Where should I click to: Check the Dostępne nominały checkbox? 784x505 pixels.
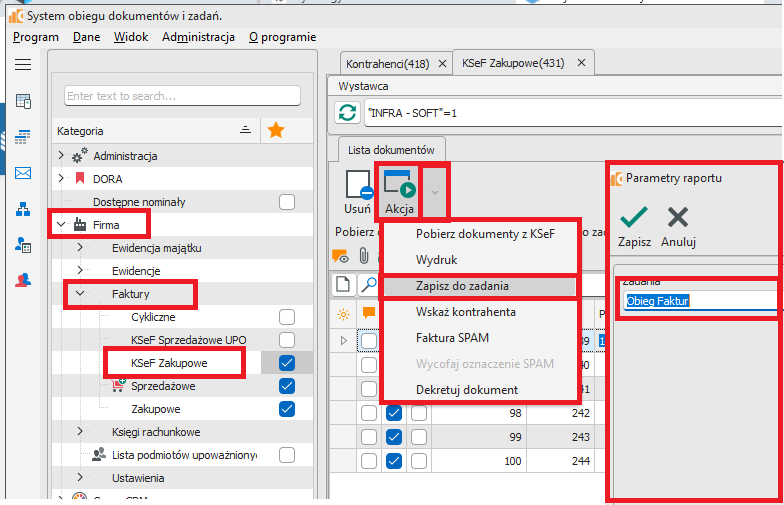[x=287, y=202]
